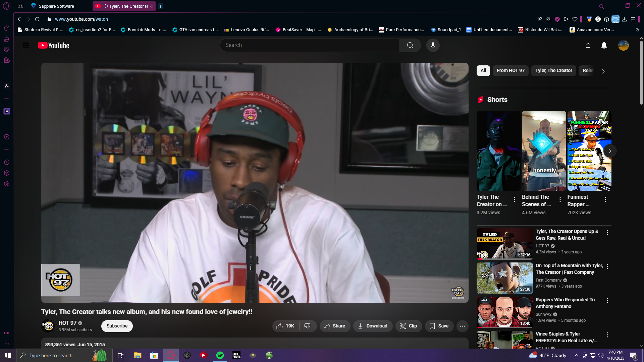Click the YouTube voice search microphone icon
Screen dimensions: 644x362
pyautogui.click(x=433, y=45)
